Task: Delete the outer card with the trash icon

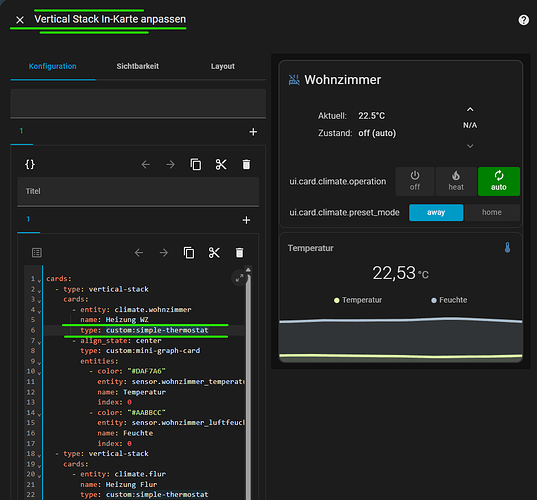Action: [x=246, y=164]
